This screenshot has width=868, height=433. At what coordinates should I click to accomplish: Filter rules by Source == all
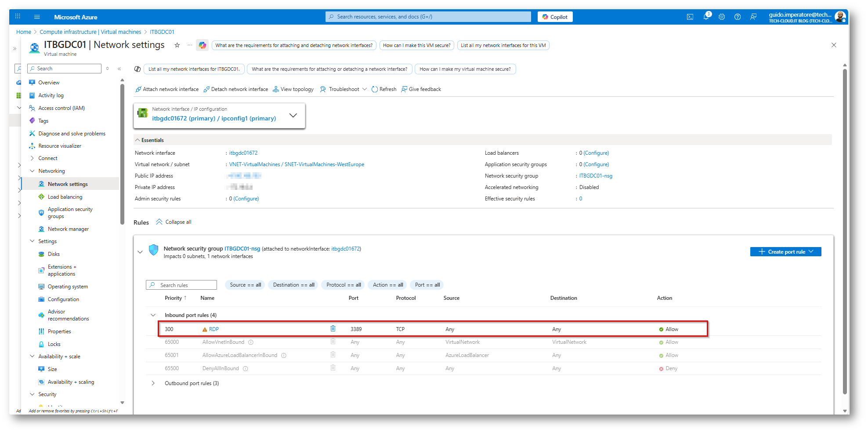tap(245, 285)
